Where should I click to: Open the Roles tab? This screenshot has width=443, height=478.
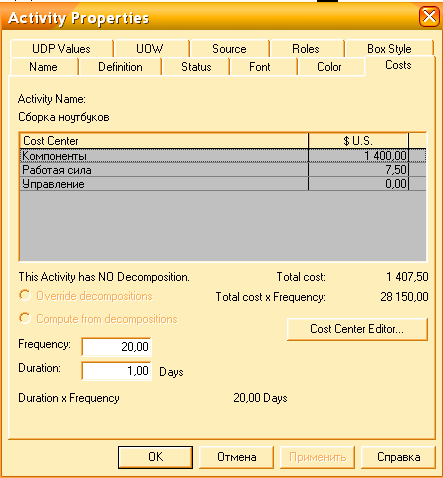point(306,49)
